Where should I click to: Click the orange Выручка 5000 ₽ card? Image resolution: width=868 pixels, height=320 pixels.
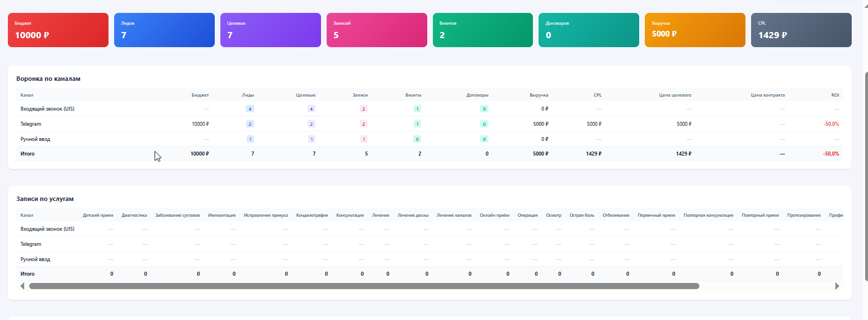(x=695, y=30)
